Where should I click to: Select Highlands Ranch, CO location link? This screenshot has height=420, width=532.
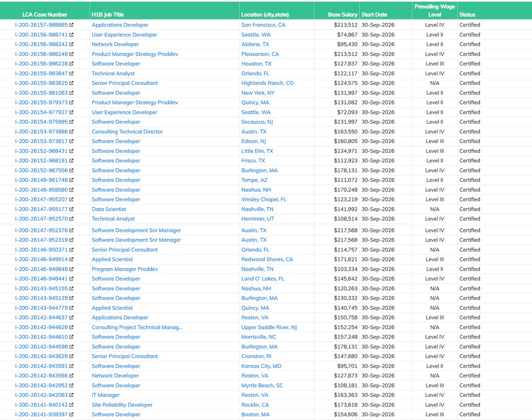pos(267,83)
